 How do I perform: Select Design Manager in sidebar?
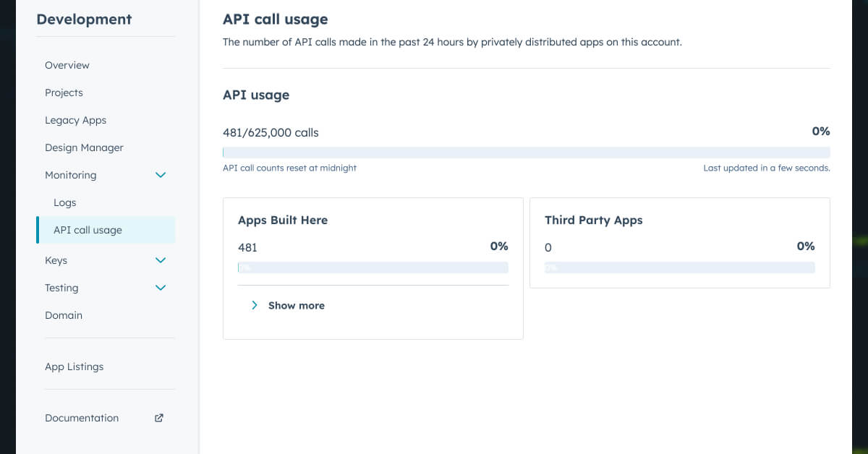[84, 147]
